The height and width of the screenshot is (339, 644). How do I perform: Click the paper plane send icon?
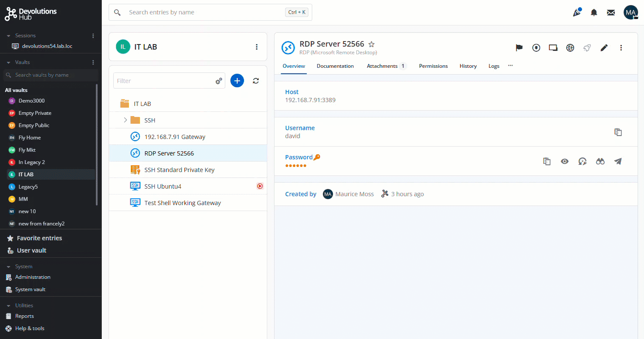click(x=618, y=161)
